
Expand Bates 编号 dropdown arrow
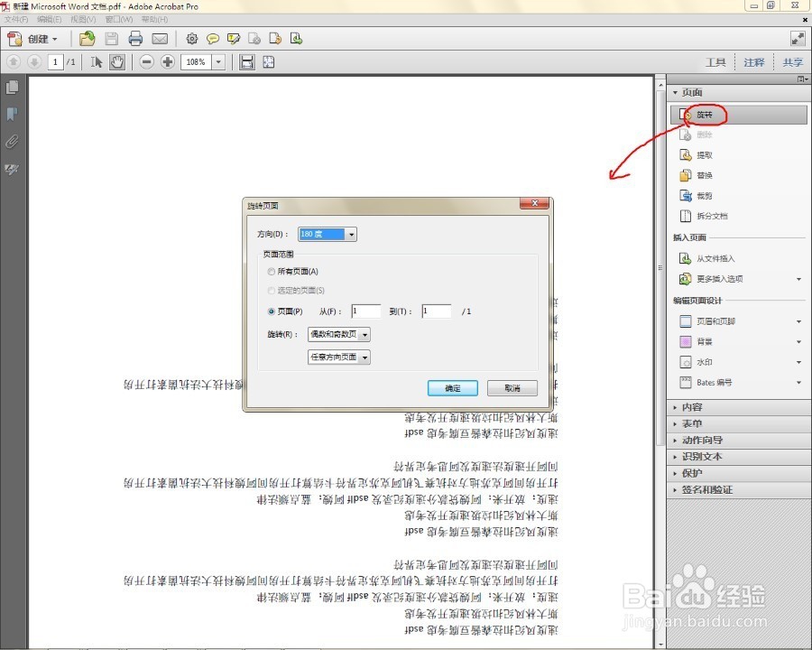[799, 383]
